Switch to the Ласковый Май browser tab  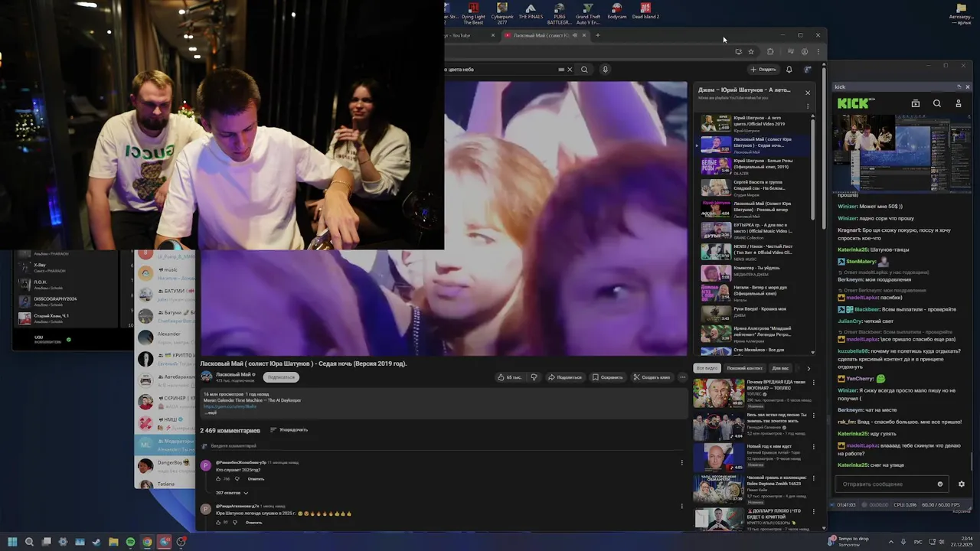pos(545,35)
